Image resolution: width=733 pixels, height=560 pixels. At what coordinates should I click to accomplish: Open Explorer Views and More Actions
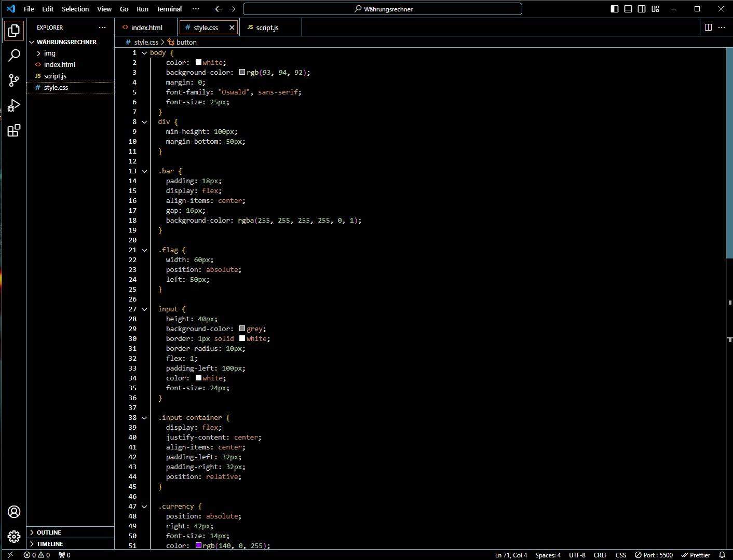pos(102,28)
